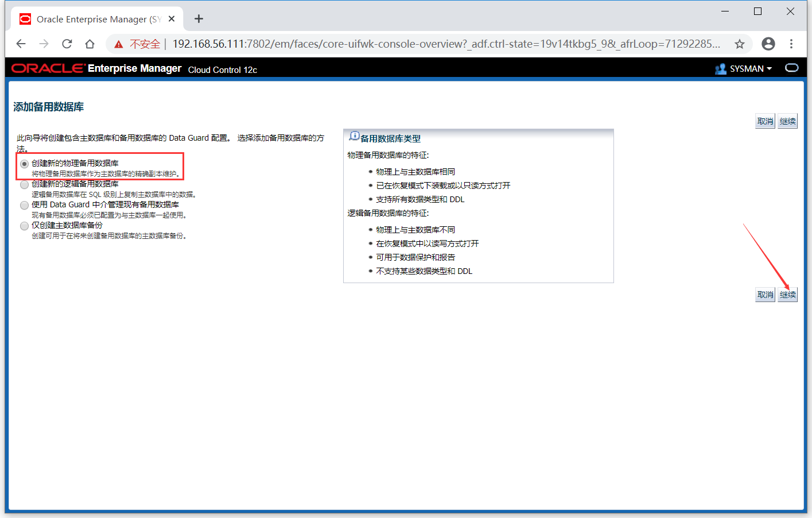The width and height of the screenshot is (812, 518).
Task: Select 创建新的物理备用数据库 radio button
Action: click(24, 164)
